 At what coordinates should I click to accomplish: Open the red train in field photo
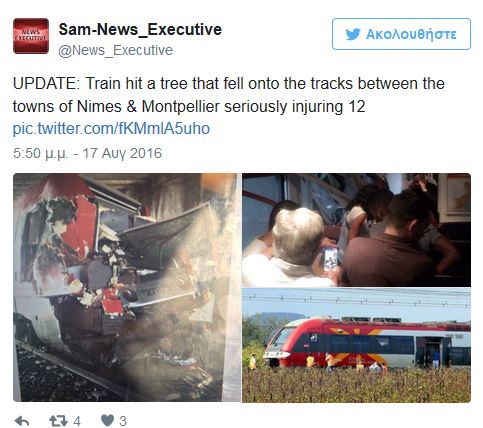pos(356,345)
